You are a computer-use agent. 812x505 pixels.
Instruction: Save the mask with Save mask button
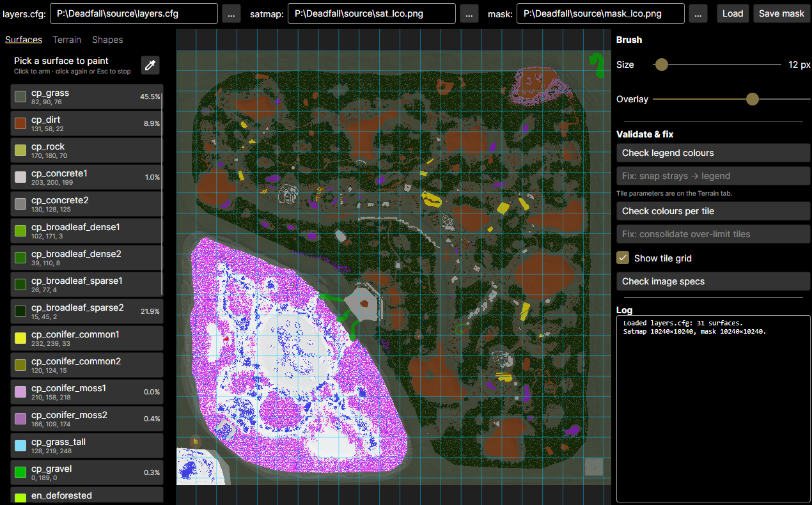tap(781, 13)
